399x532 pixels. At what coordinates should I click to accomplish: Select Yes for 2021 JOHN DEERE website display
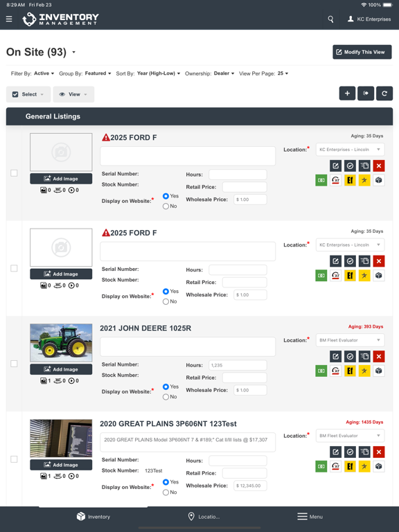pyautogui.click(x=166, y=387)
